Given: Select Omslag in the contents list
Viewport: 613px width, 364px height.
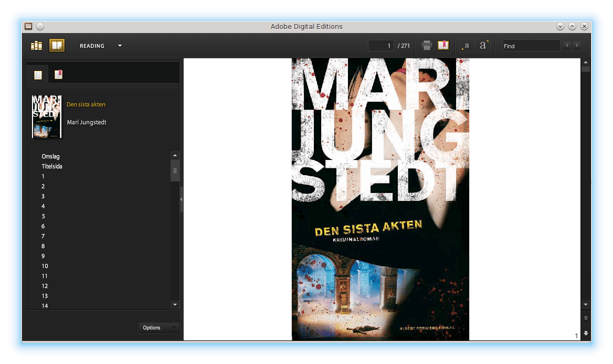Looking at the screenshot, I should (x=50, y=156).
